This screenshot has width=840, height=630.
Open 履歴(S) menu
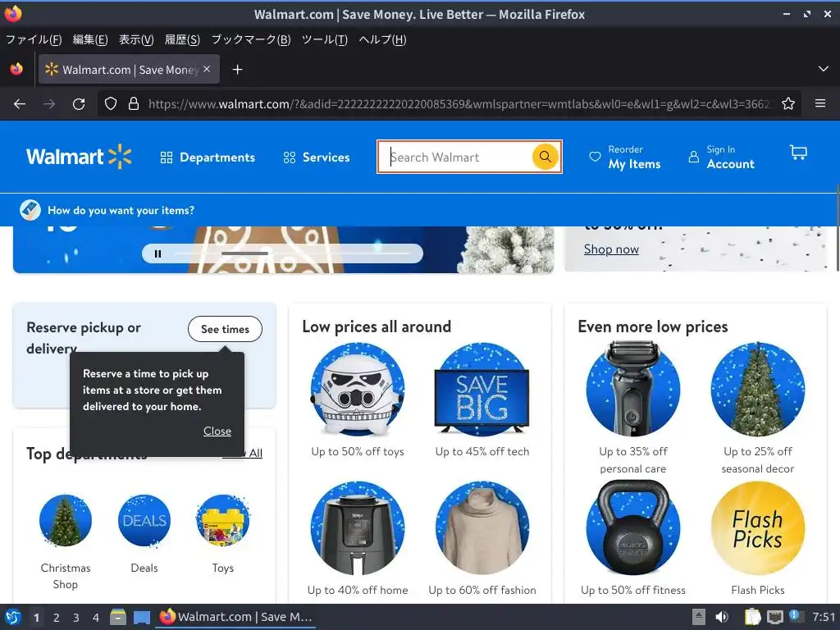(182, 39)
